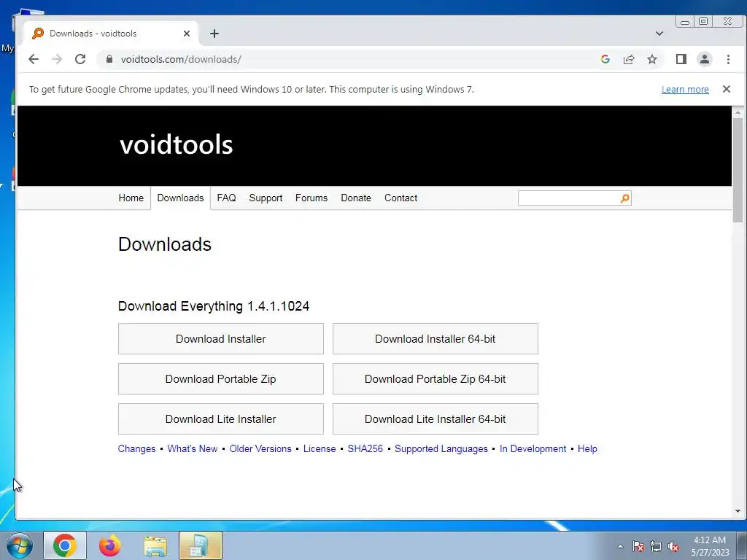Share this page icon

coord(628,59)
